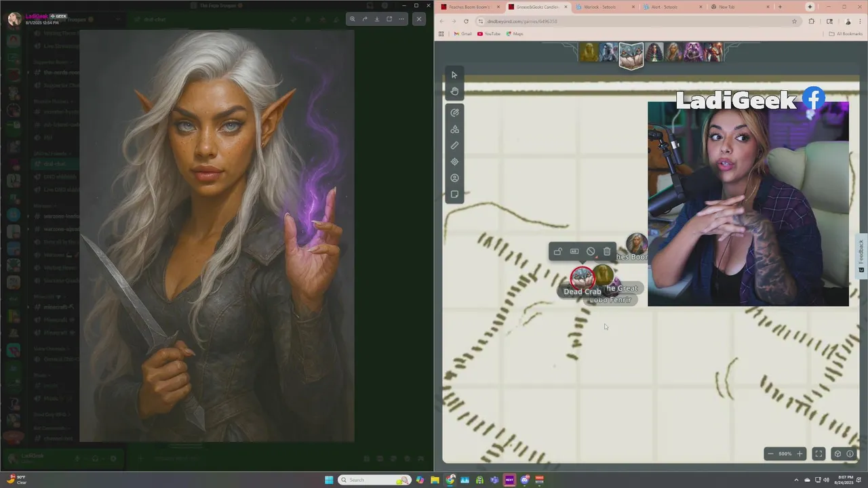Select the ping location tool
Image resolution: width=868 pixels, height=488 pixels.
pyautogui.click(x=454, y=161)
